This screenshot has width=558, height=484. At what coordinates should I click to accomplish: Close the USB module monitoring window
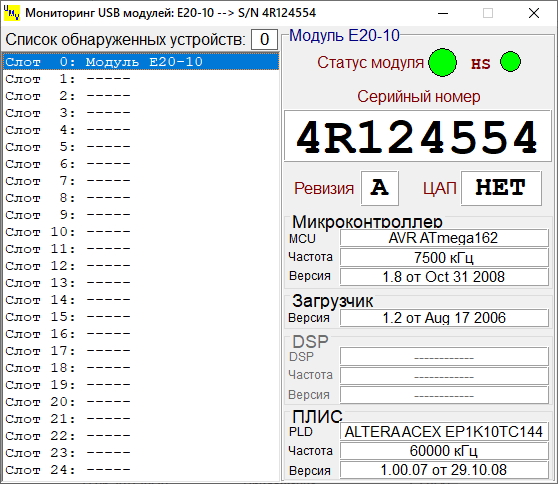click(x=534, y=14)
